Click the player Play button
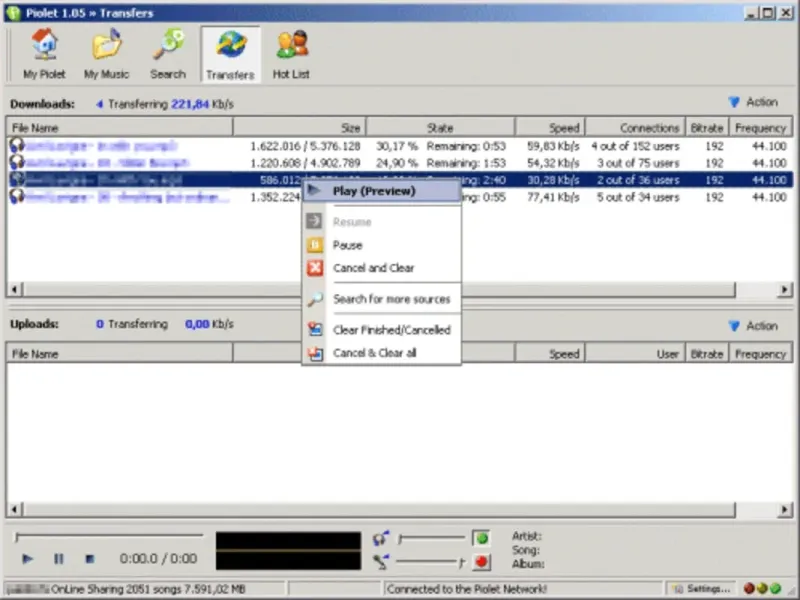 [x=28, y=559]
